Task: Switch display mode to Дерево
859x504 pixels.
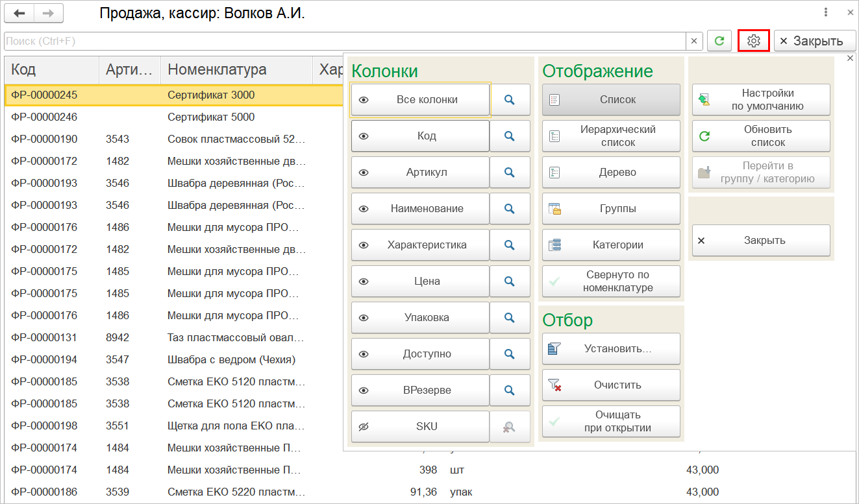Action: [611, 173]
